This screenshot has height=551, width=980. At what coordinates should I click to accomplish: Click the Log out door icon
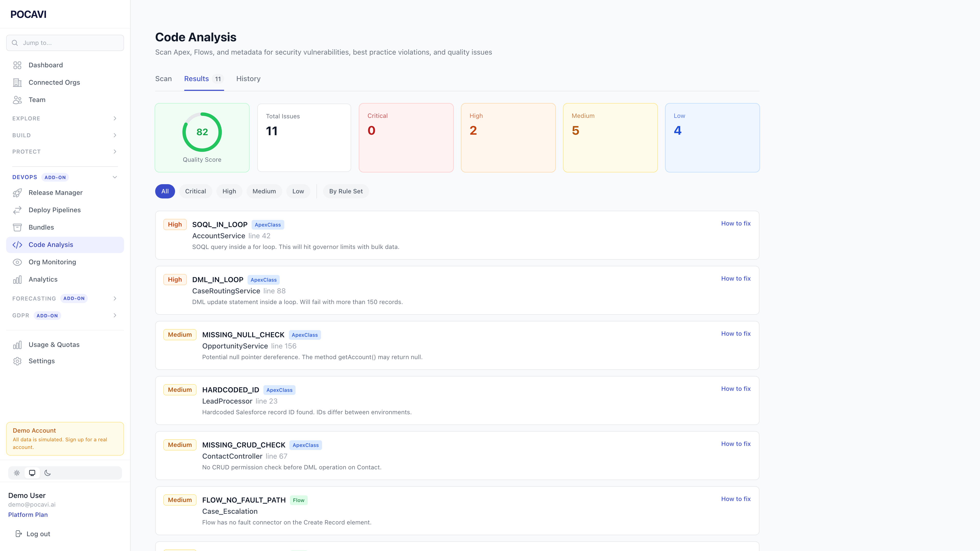pyautogui.click(x=18, y=534)
